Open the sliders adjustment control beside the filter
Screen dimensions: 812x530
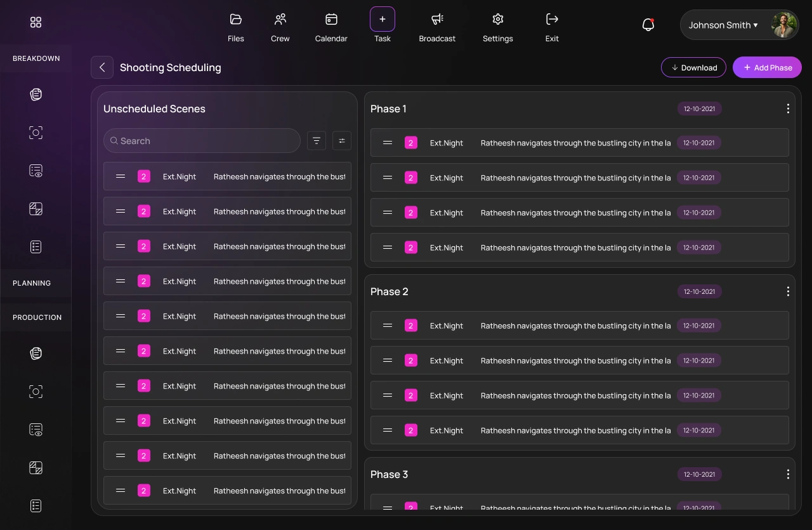(x=341, y=140)
